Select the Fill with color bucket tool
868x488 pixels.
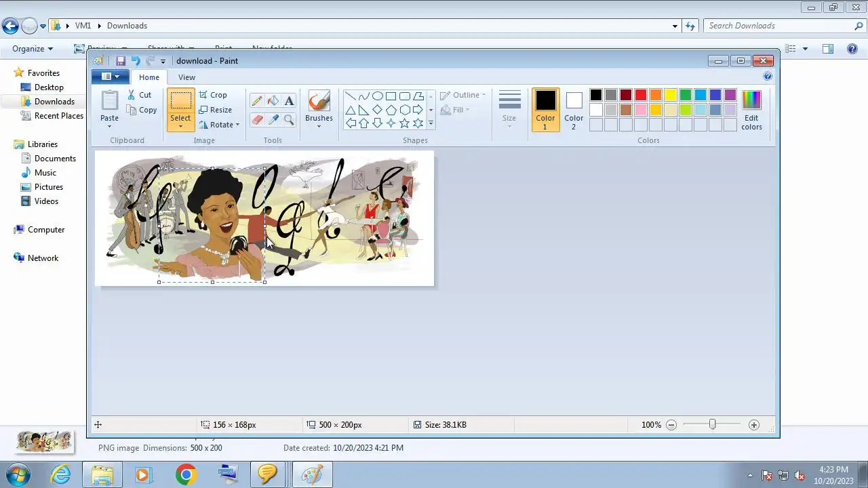coord(273,101)
